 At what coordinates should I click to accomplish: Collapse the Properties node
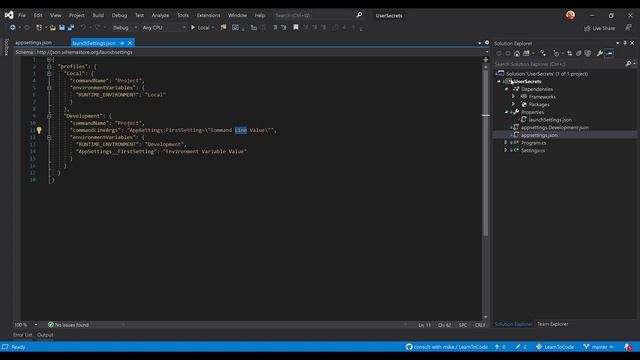click(x=507, y=112)
